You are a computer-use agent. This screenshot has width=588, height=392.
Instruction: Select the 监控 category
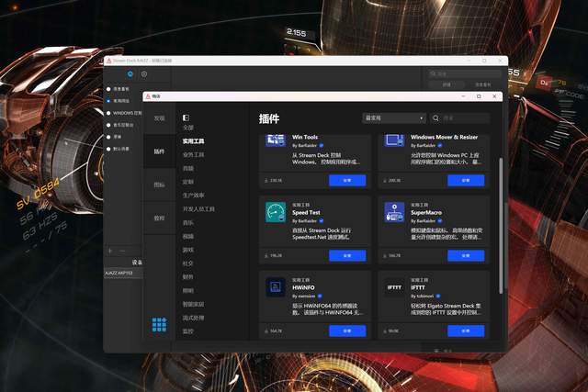pyautogui.click(x=188, y=330)
